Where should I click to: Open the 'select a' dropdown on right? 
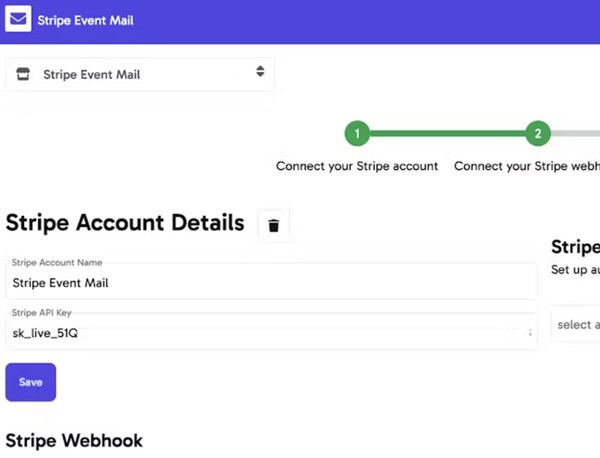click(x=576, y=325)
